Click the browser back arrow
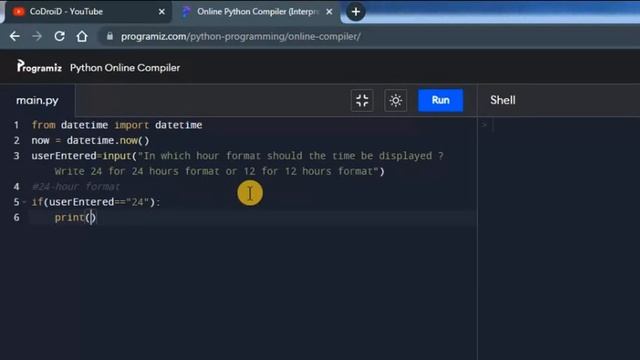The image size is (640, 360). click(x=15, y=36)
